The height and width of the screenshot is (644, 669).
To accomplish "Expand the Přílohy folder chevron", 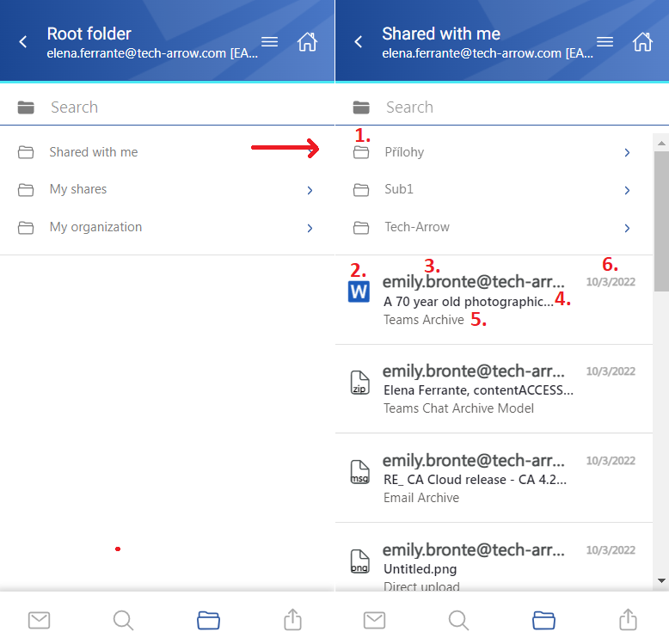I will [627, 153].
